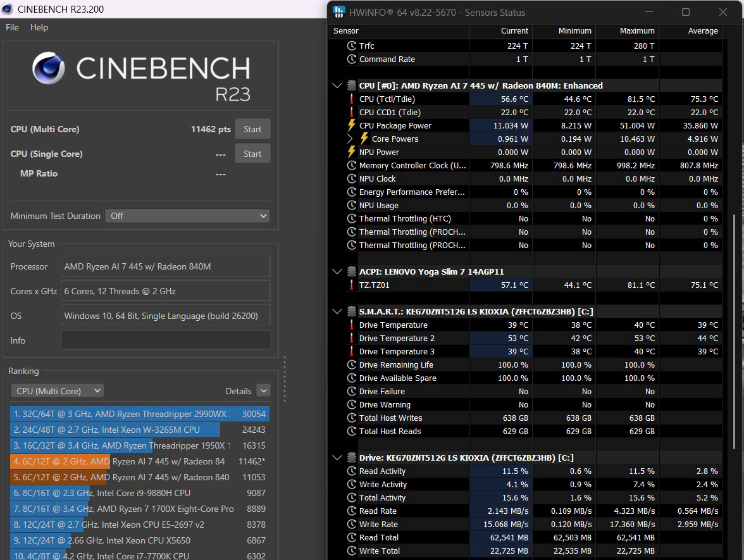Select ranking entry Threadripper 1950X
744x560 pixels.
(x=139, y=445)
